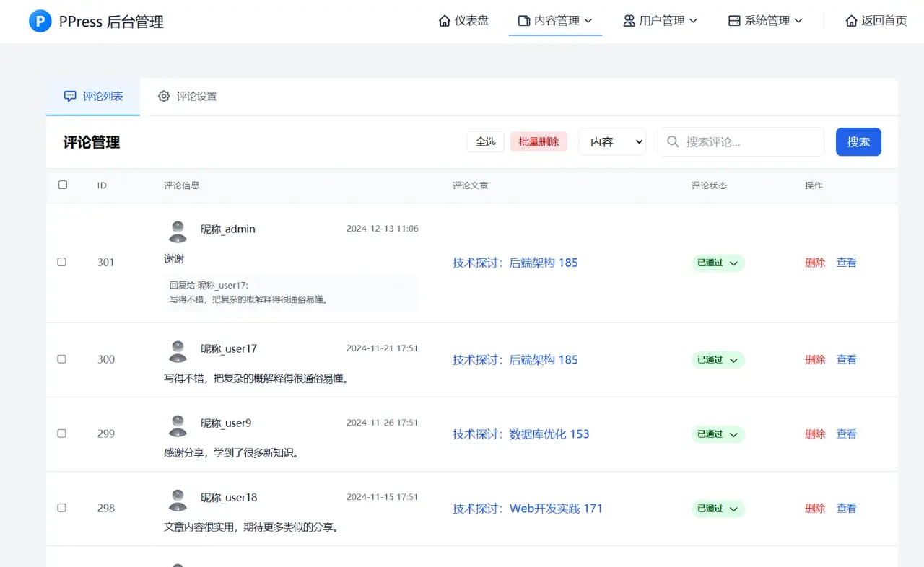Viewport: 924px width, 567px height.
Task: Open the 仪表盘 dashboard via its home icon
Action: point(444,21)
